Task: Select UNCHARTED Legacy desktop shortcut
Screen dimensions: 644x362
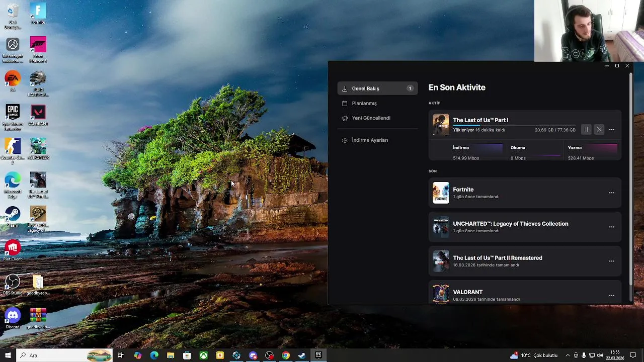Action: (x=38, y=219)
